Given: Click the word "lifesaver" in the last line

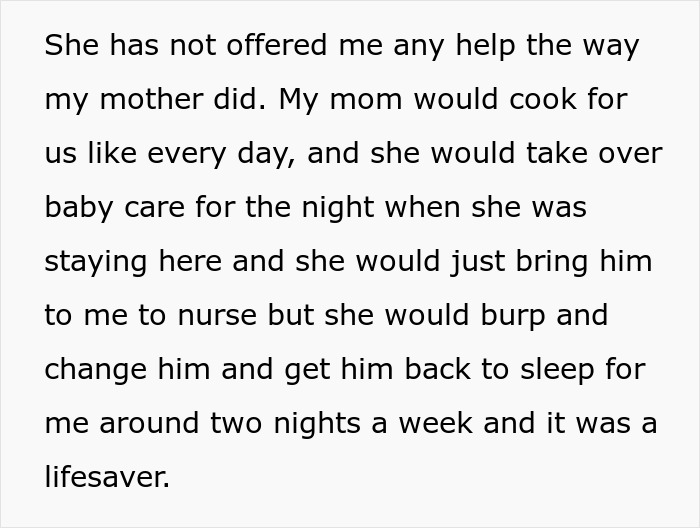Looking at the screenshot, I should 105,477.
